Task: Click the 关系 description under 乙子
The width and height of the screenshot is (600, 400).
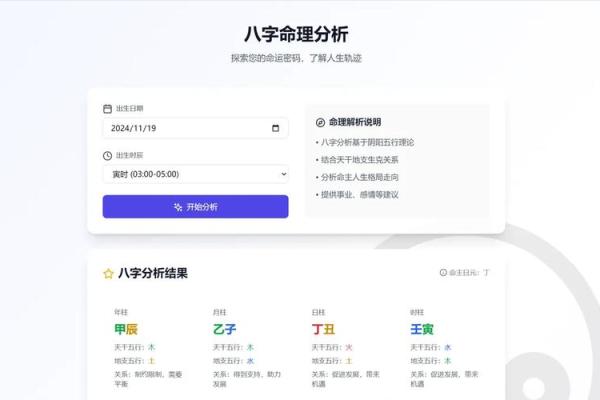Action: pos(247,379)
